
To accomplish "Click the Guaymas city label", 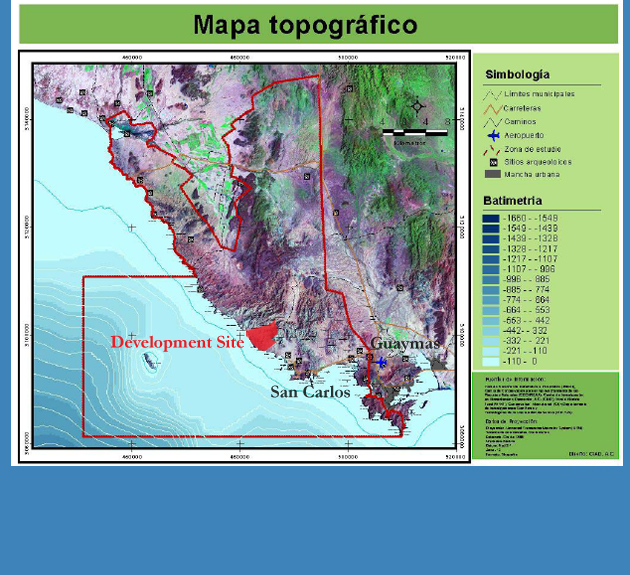I will (x=405, y=343).
